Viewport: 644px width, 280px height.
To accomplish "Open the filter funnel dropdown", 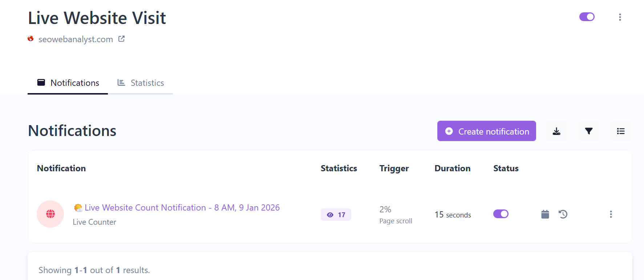I will 589,131.
